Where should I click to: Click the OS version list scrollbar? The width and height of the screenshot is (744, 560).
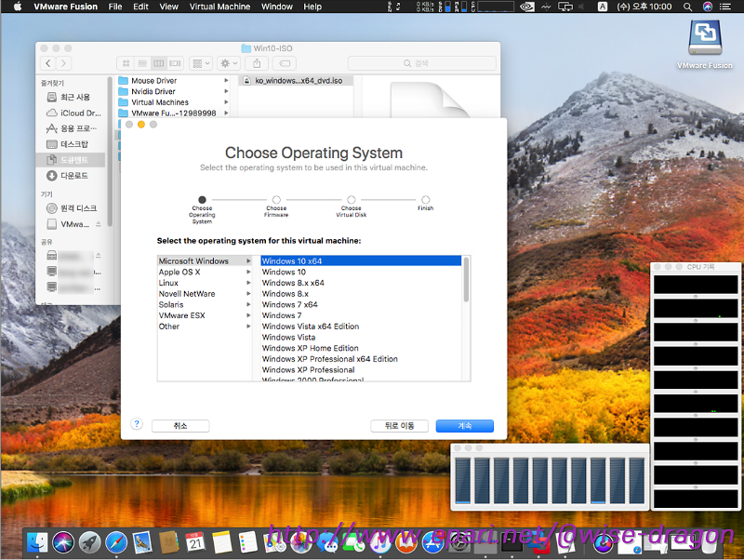click(x=466, y=280)
